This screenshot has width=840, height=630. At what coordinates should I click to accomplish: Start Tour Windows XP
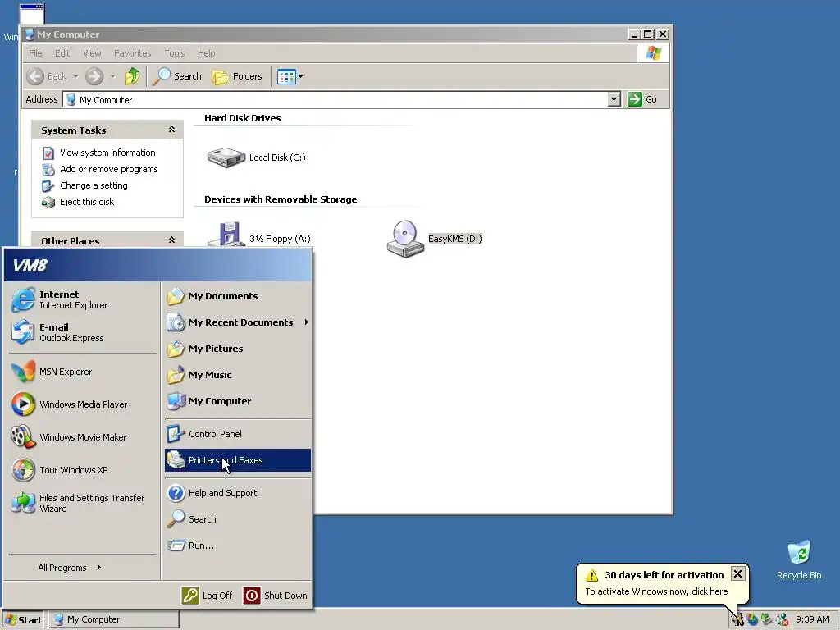[83, 470]
